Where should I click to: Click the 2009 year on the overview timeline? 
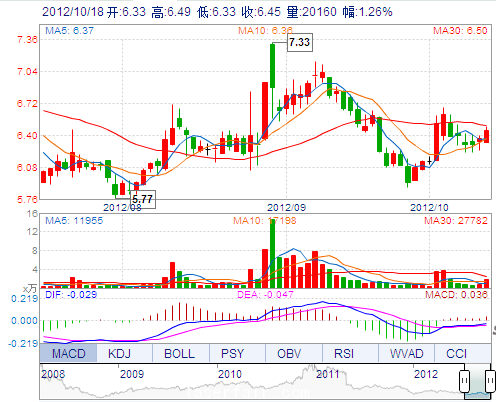tap(132, 374)
